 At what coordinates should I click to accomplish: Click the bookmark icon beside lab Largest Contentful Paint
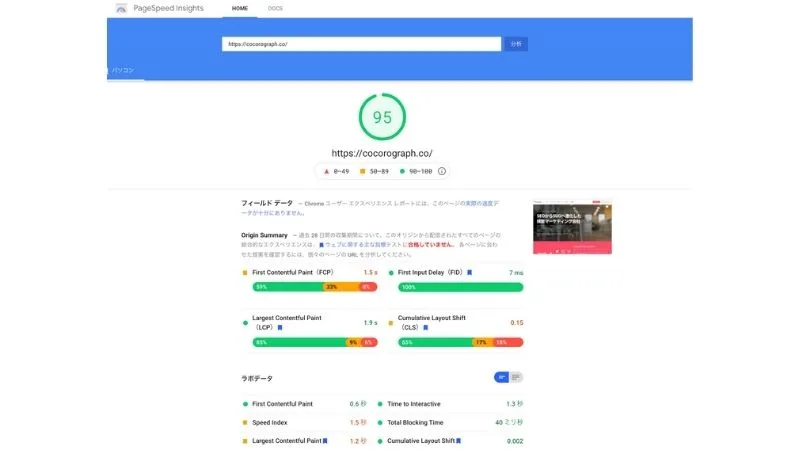(325, 441)
